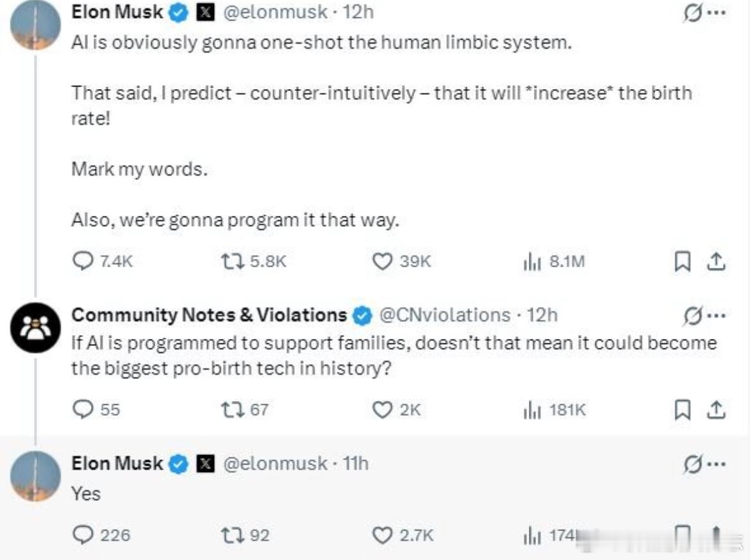Viewport: 750px width, 560px height.
Task: Open more options on the Yes reply
Action: pyautogui.click(x=717, y=464)
